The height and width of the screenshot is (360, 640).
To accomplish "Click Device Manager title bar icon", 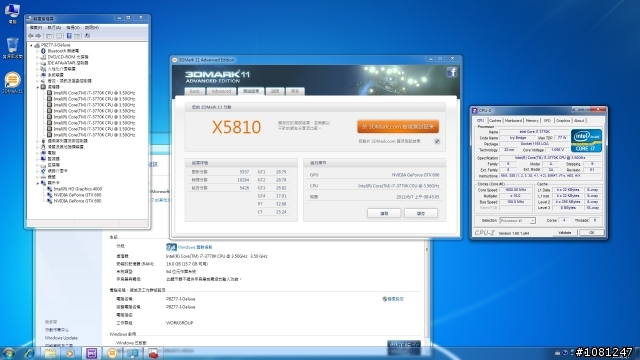I will pyautogui.click(x=29, y=18).
